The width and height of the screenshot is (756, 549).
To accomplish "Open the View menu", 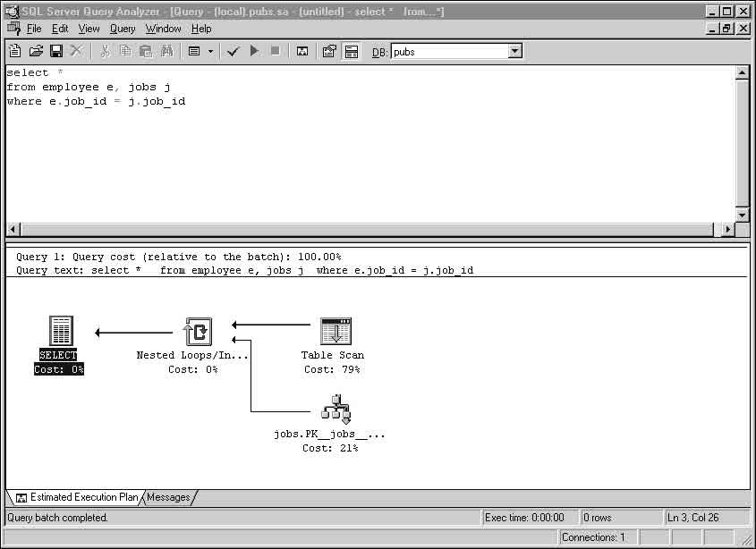I will click(89, 29).
